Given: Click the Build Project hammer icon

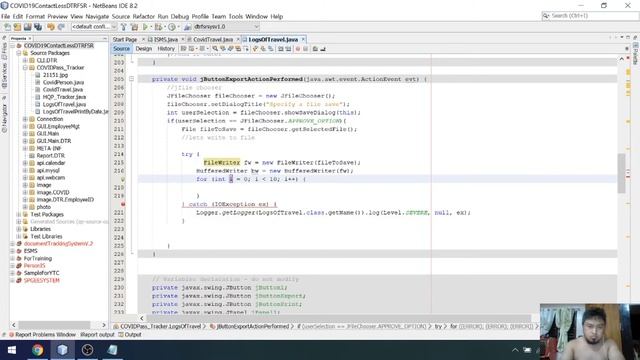Looking at the screenshot, I should (x=124, y=27).
